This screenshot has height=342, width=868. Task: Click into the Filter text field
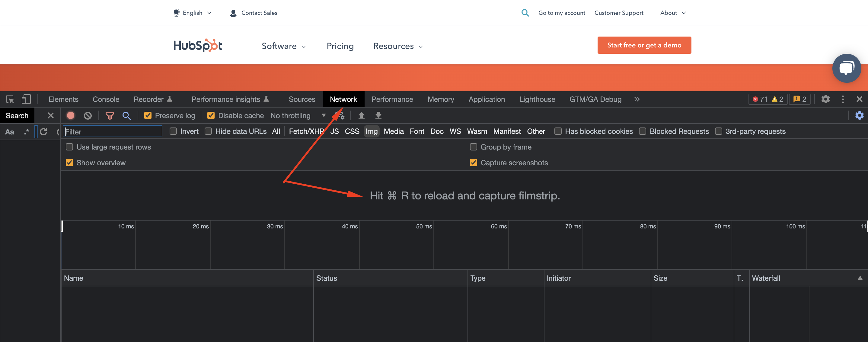tap(113, 131)
